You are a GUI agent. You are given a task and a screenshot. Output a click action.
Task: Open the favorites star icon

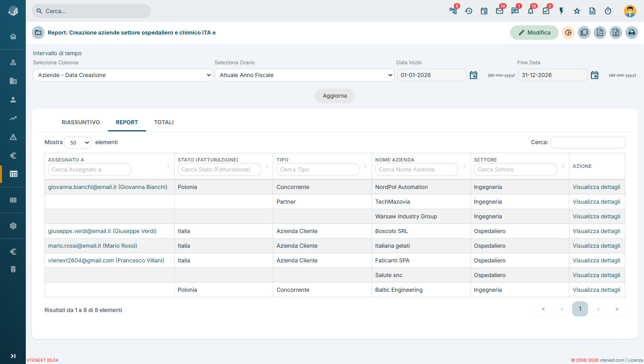(x=577, y=11)
